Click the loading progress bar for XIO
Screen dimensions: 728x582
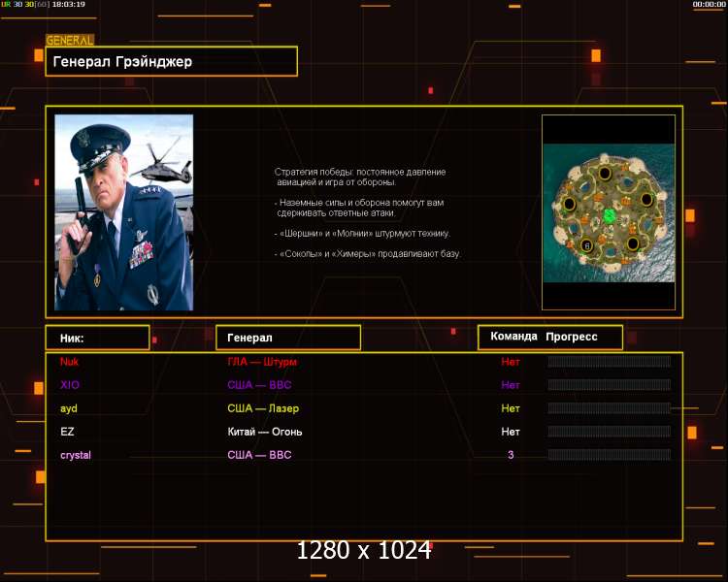pyautogui.click(x=609, y=385)
